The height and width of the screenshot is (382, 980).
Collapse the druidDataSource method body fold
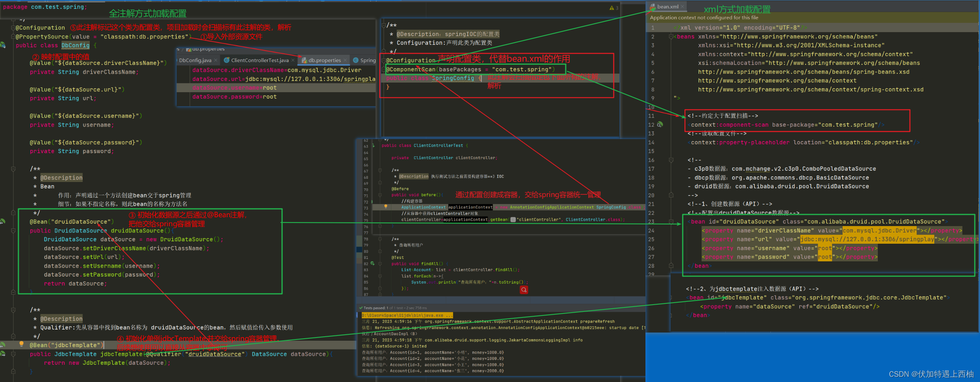point(13,230)
